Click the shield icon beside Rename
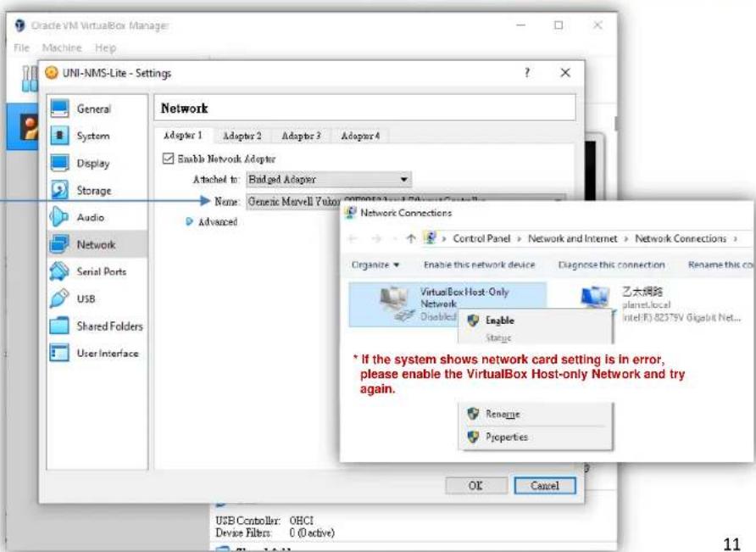 pyautogui.click(x=473, y=414)
